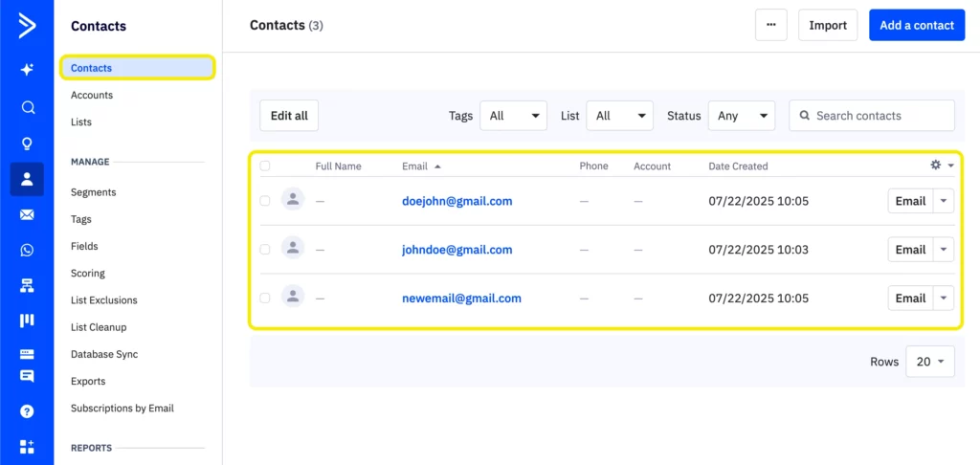Open the WhatsApp icon in sidebar
The image size is (980, 465).
tap(27, 250)
